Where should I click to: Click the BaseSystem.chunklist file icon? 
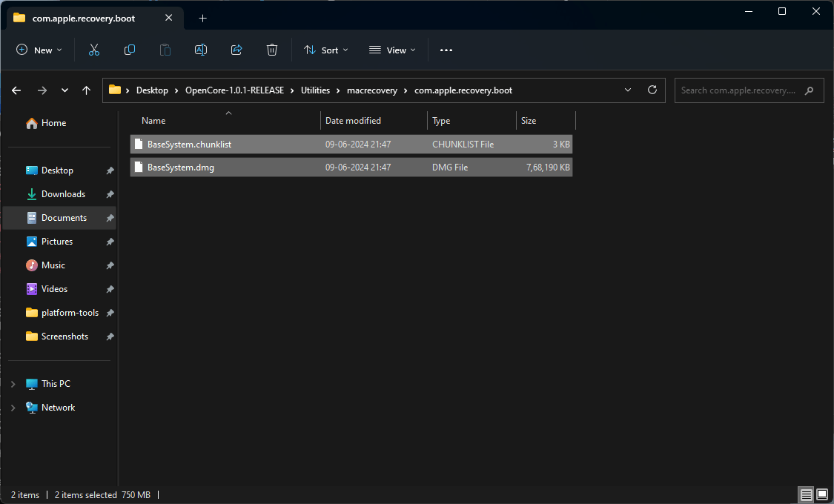(x=139, y=144)
